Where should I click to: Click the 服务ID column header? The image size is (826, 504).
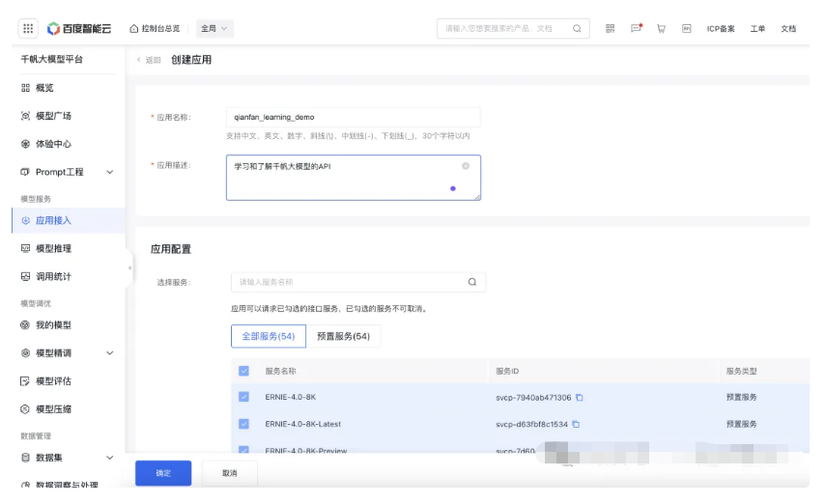point(507,372)
